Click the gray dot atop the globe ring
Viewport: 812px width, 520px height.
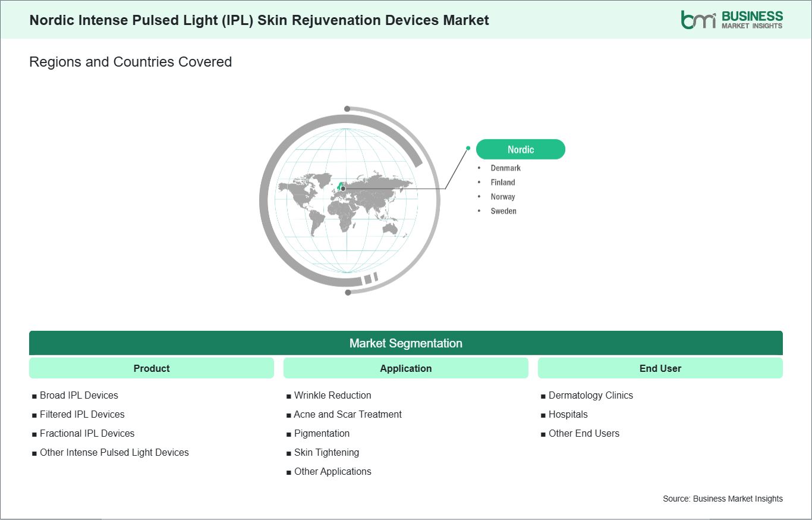tap(347, 109)
